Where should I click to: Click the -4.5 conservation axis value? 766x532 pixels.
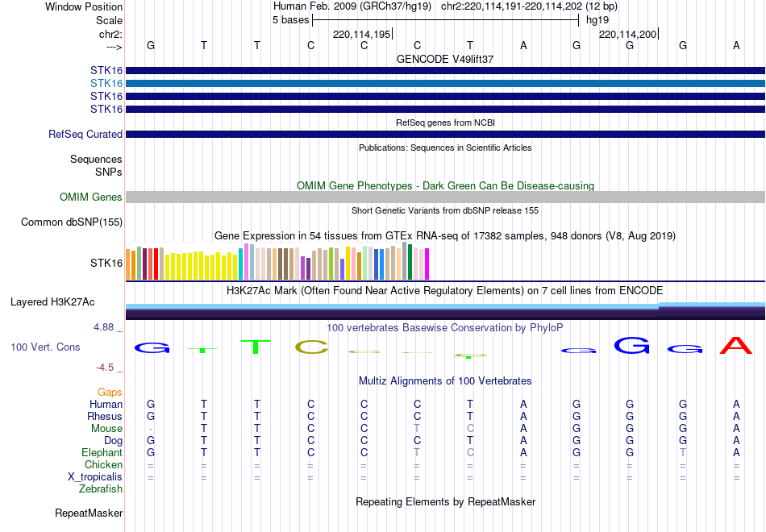pyautogui.click(x=105, y=368)
